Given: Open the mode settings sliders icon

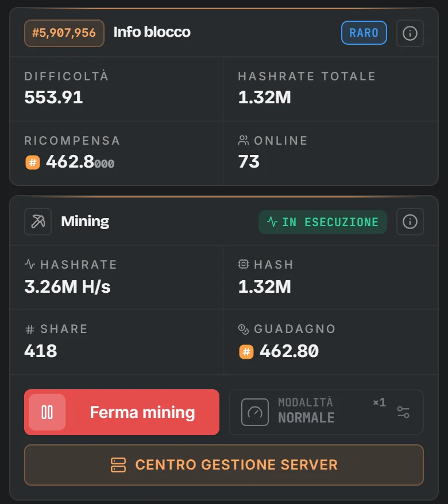Looking at the screenshot, I should (x=403, y=412).
